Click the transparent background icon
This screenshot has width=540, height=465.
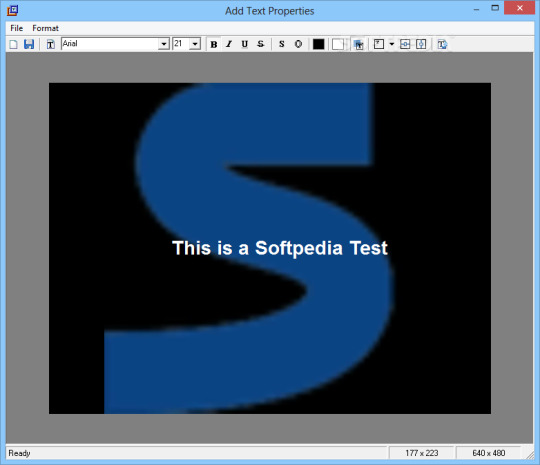359,44
